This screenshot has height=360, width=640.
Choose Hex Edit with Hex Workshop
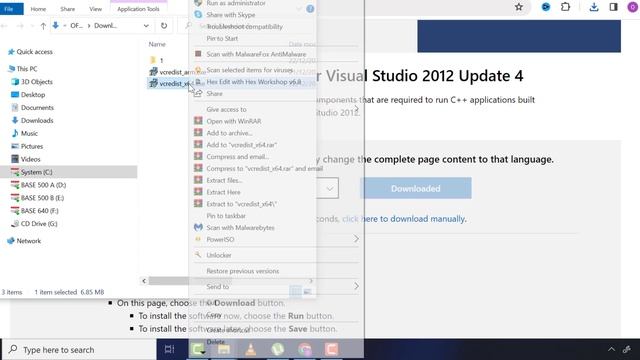coord(254,82)
